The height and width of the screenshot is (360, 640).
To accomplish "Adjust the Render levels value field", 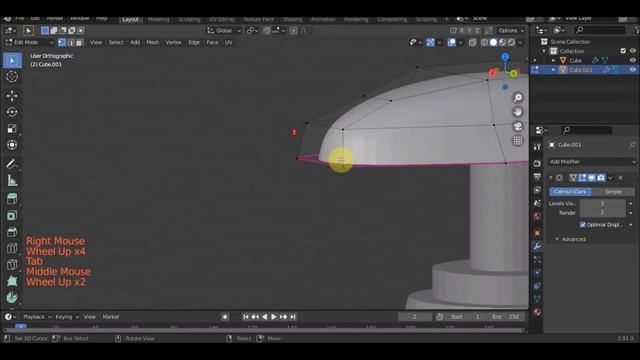I will pos(603,213).
